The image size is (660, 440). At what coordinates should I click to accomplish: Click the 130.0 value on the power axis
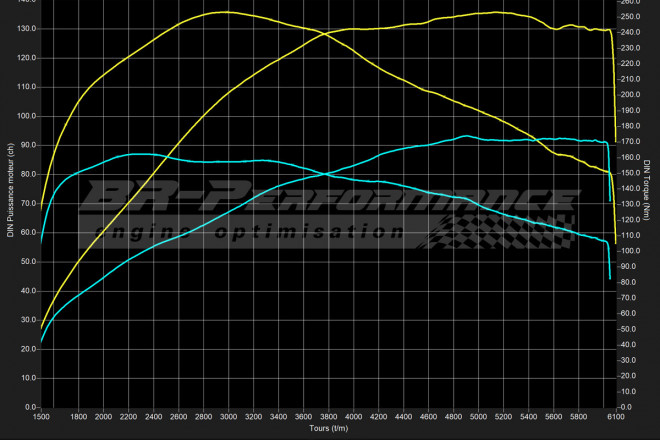tap(25, 29)
